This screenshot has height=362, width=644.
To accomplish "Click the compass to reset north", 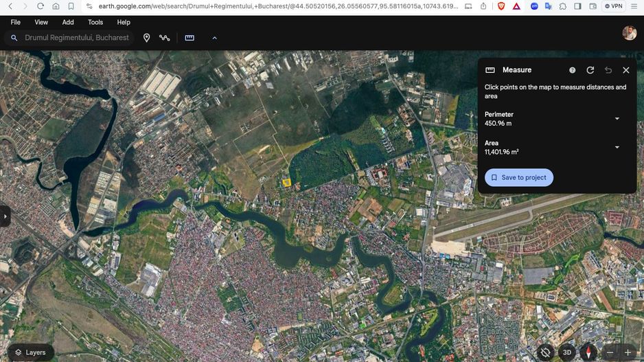I will pos(588,352).
